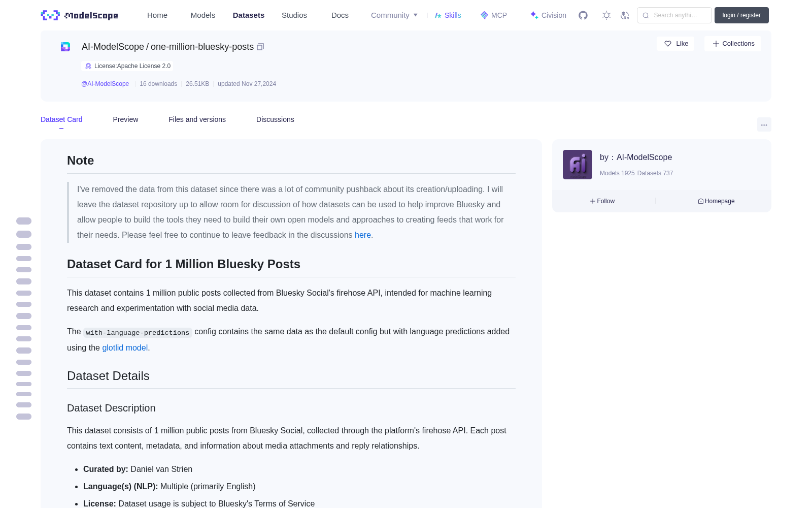This screenshot has width=812, height=508.
Task: Click the login / register button
Action: tap(741, 15)
